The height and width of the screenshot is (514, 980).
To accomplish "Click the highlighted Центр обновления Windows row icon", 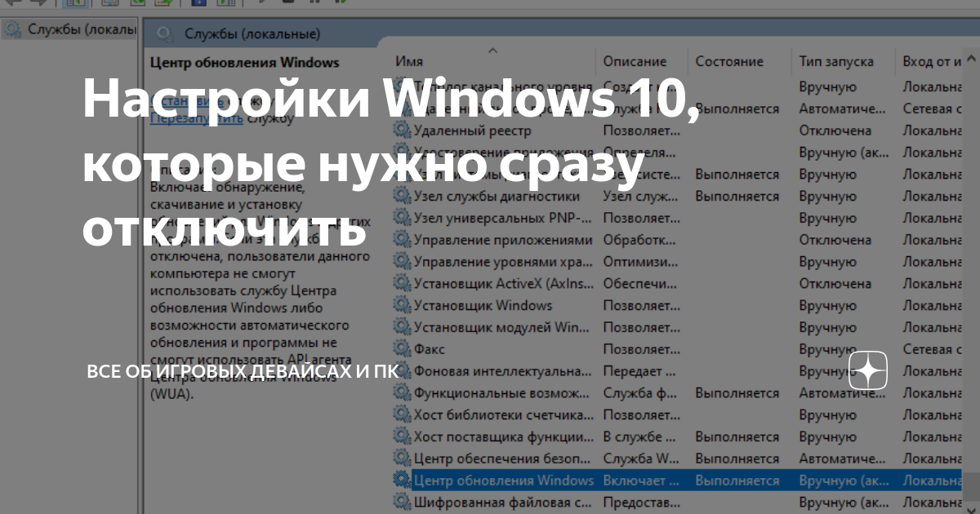I will tap(402, 481).
